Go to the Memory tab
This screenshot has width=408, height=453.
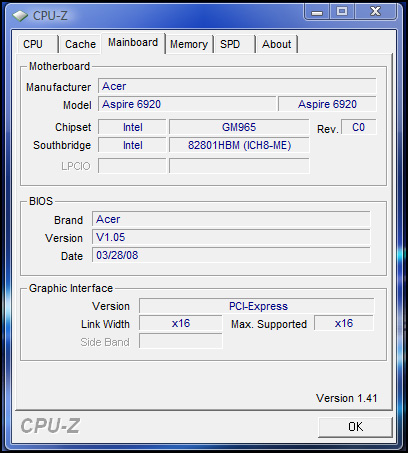tap(189, 44)
